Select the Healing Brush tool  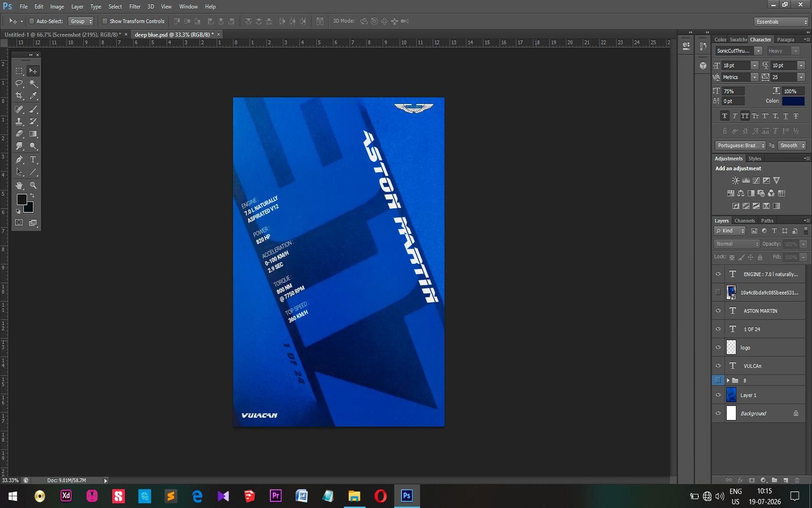[x=19, y=109]
